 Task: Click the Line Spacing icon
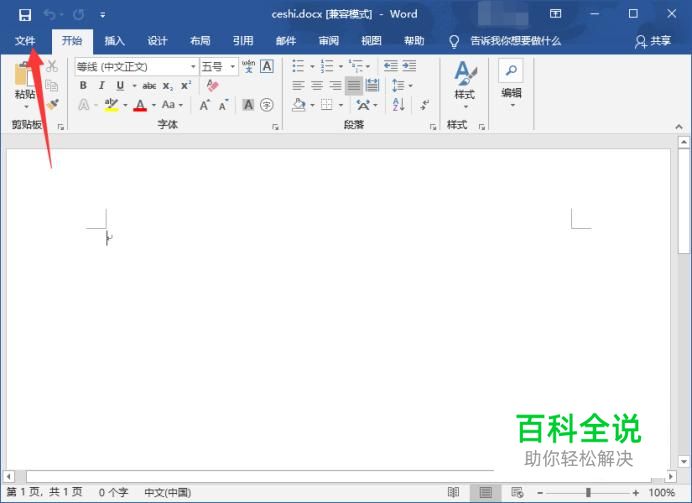point(398,86)
